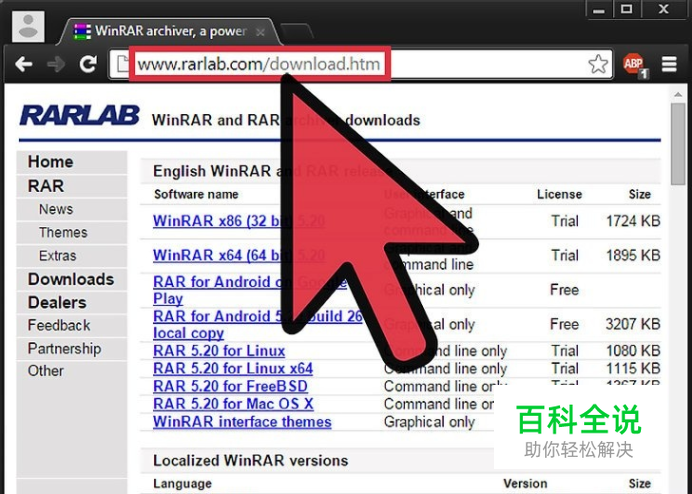The width and height of the screenshot is (692, 494).
Task: Open WinRAR interface themes link
Action: pyautogui.click(x=242, y=422)
